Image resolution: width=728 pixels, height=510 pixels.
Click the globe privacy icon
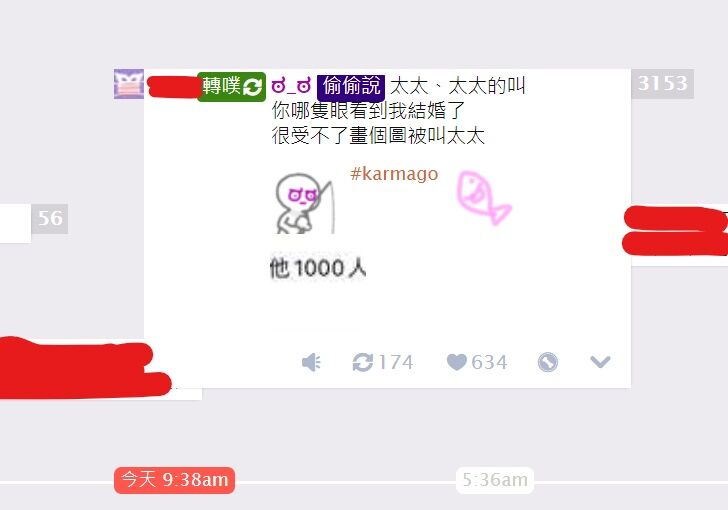pos(548,362)
